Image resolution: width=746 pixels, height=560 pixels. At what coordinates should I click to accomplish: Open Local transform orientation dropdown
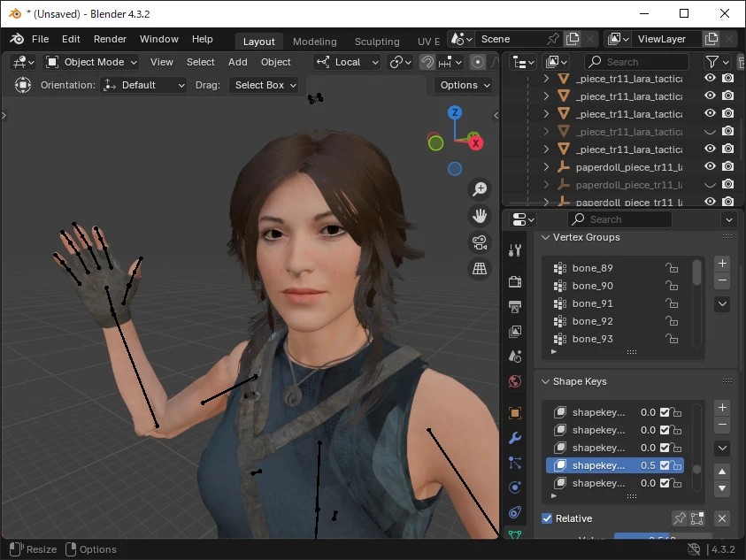click(347, 62)
